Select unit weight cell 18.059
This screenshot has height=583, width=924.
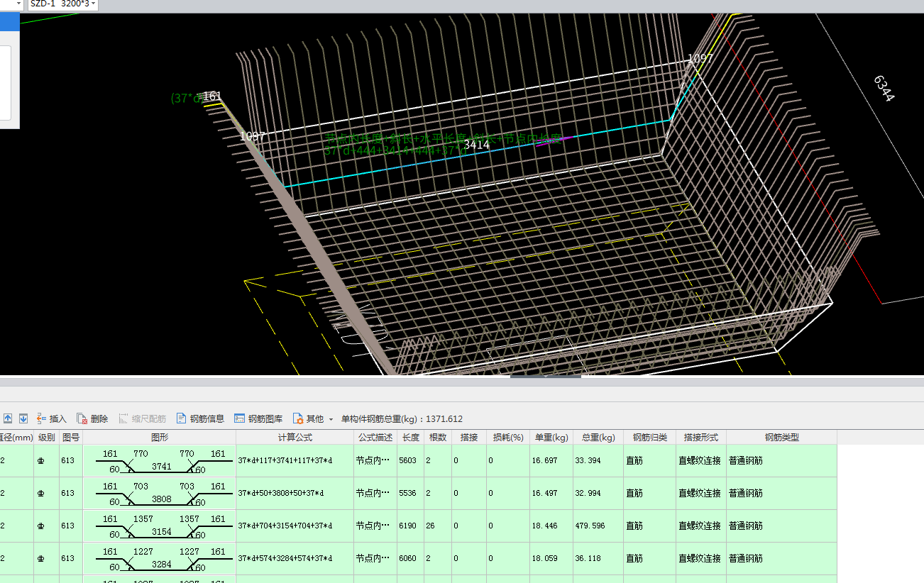point(551,559)
